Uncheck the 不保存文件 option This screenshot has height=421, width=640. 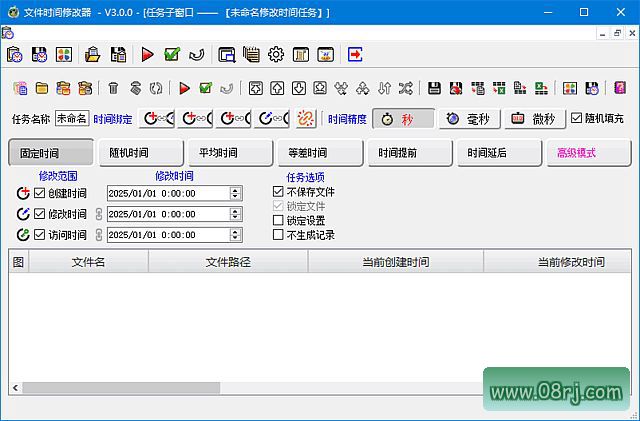[x=278, y=191]
